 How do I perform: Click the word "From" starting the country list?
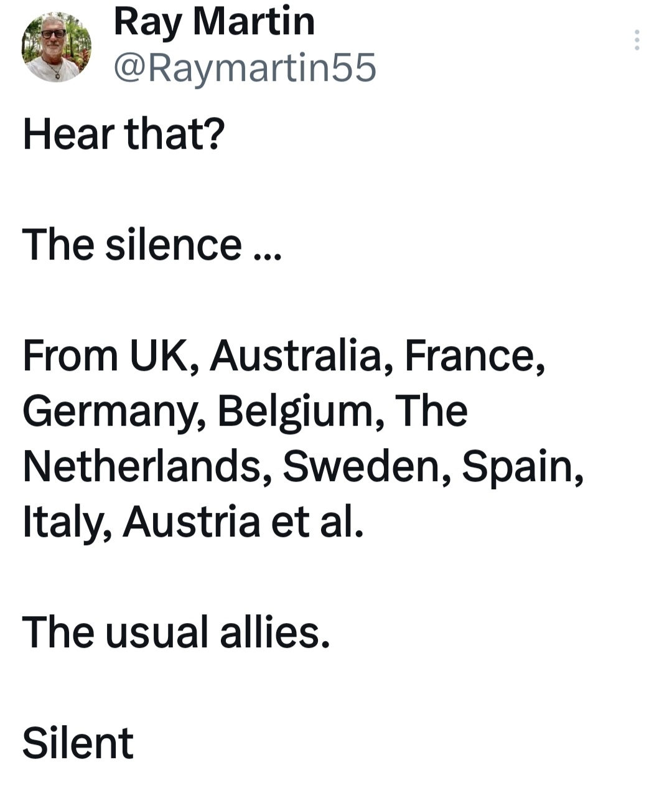(70, 355)
